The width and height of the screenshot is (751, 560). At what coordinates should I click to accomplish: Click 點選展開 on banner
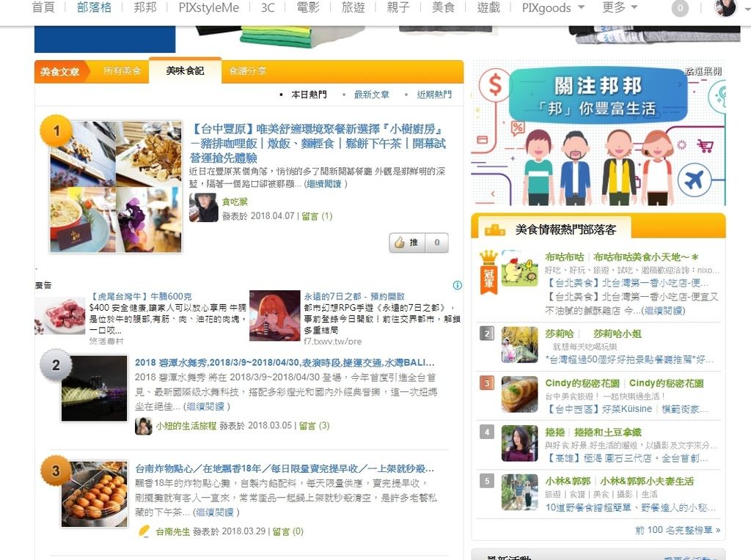click(x=703, y=71)
